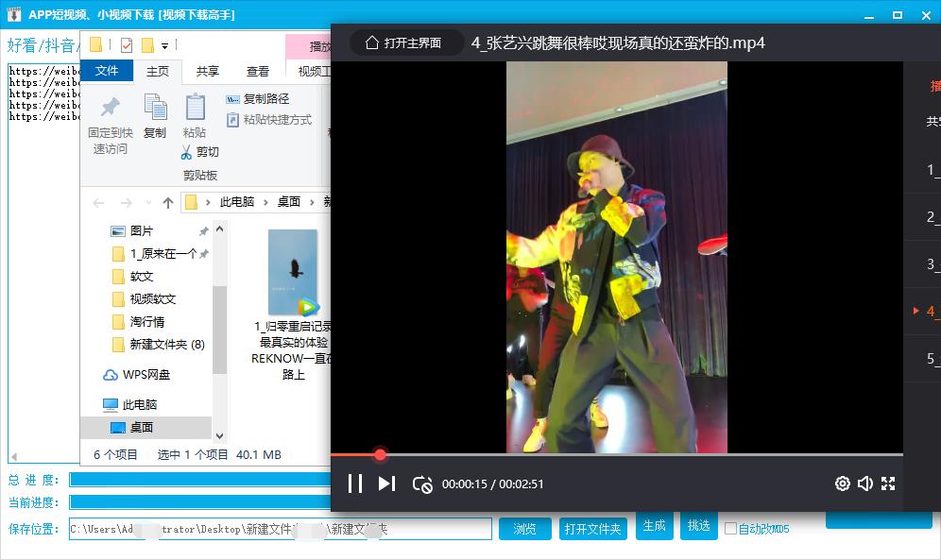This screenshot has width=941, height=560.
Task: Open the player settings gear icon
Action: (842, 484)
